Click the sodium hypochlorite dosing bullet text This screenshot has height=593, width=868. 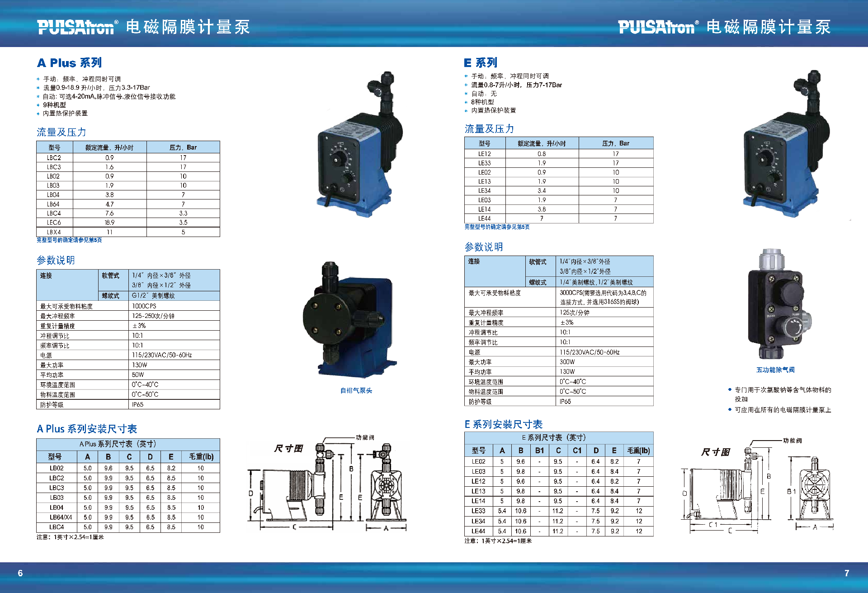coord(783,394)
